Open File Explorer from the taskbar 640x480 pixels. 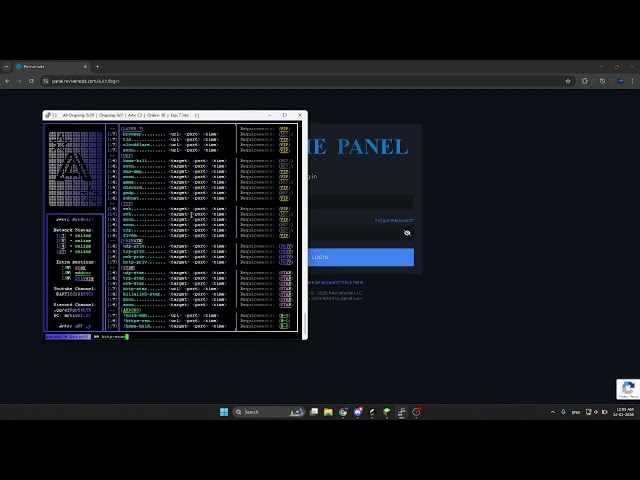pos(328,412)
